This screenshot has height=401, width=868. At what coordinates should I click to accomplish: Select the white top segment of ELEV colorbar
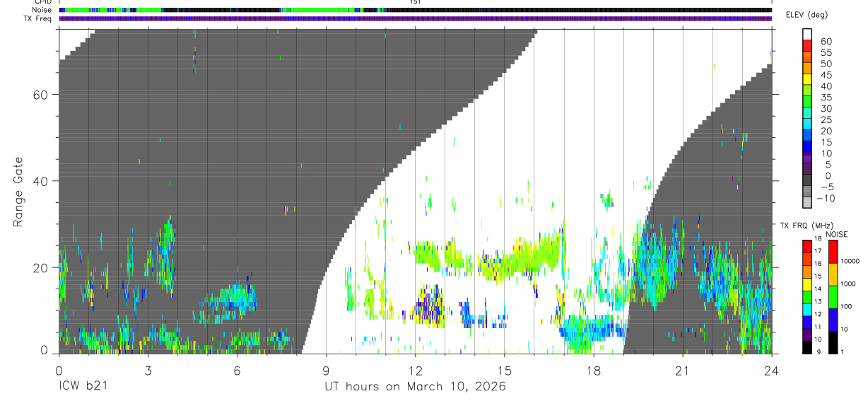(x=807, y=35)
